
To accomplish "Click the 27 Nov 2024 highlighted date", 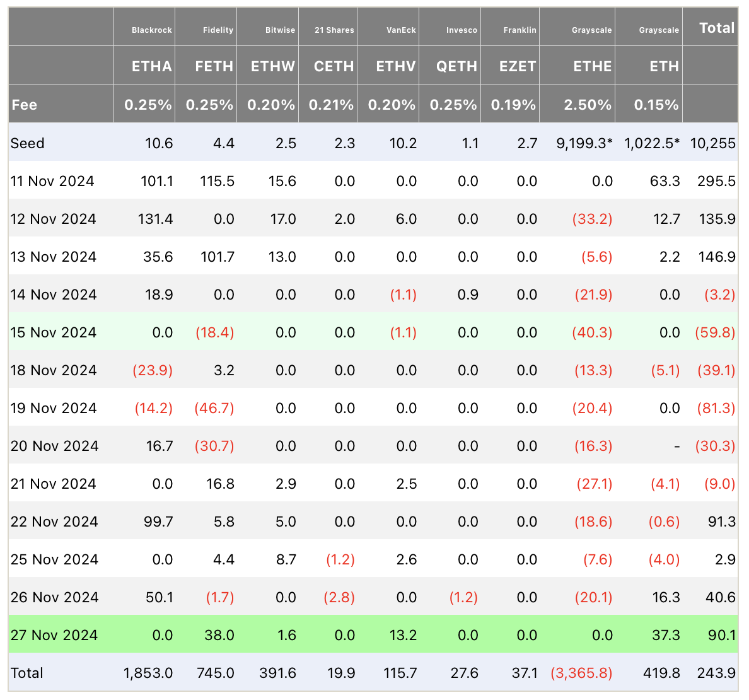I will pyautogui.click(x=54, y=634).
